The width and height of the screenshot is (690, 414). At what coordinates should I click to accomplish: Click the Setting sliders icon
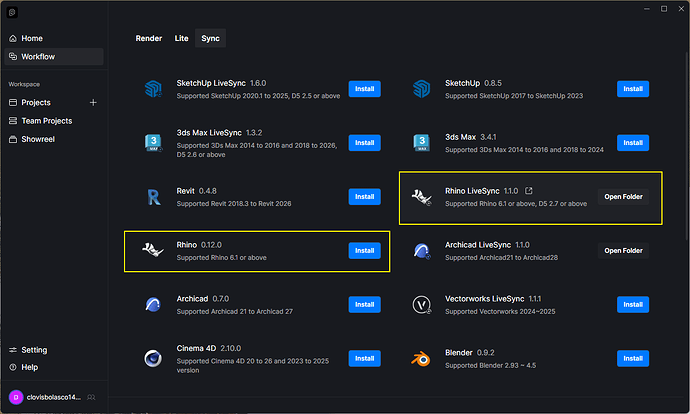point(13,350)
